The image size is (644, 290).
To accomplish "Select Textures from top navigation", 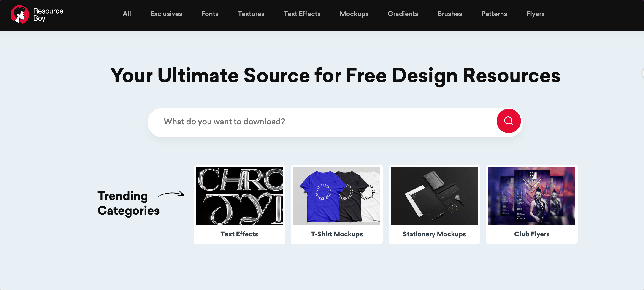I will coord(251,14).
